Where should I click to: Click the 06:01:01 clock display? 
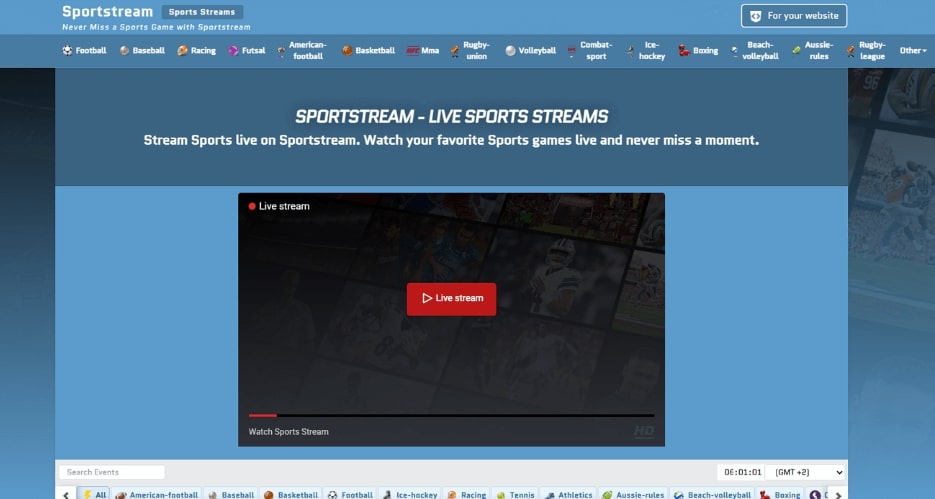(741, 472)
